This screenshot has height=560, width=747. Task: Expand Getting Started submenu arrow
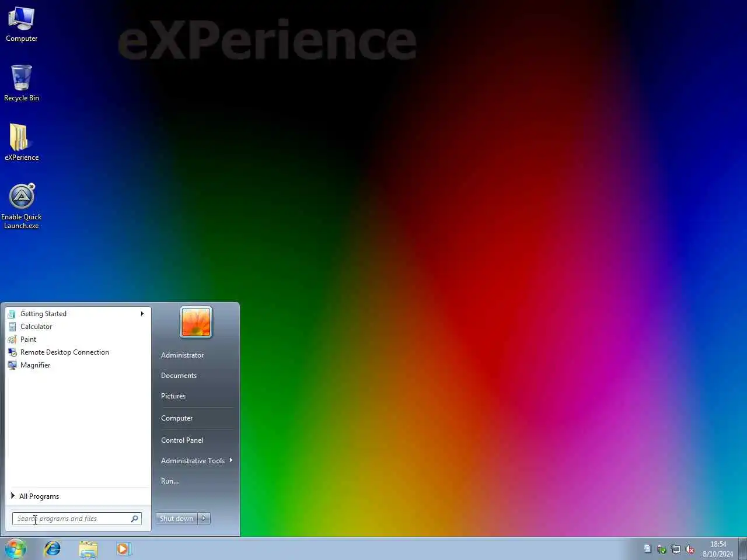(142, 314)
